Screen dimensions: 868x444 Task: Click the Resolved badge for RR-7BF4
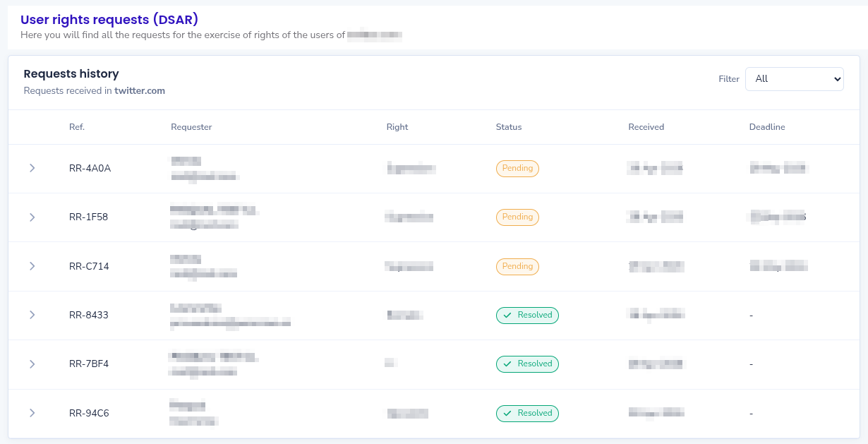[527, 364]
